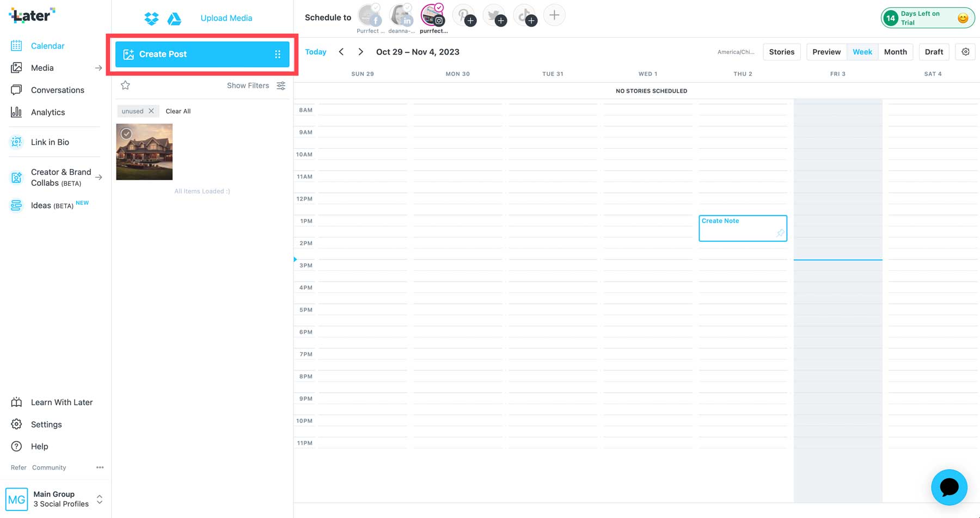The image size is (980, 518).
Task: Click the FRI 3 day header
Action: click(838, 74)
